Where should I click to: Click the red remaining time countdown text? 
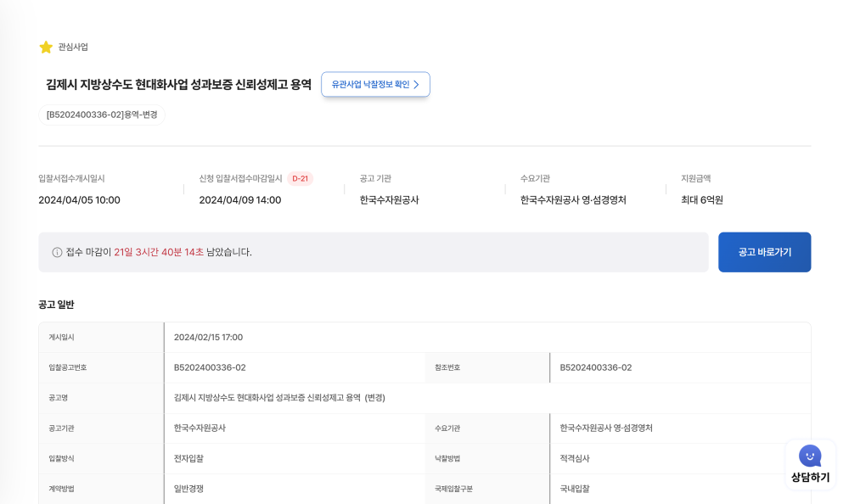(x=159, y=252)
